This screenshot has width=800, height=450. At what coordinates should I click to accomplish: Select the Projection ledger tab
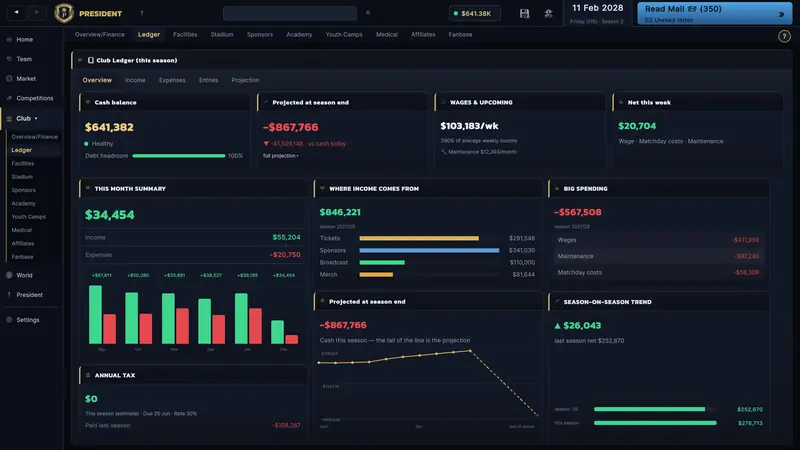pyautogui.click(x=245, y=80)
